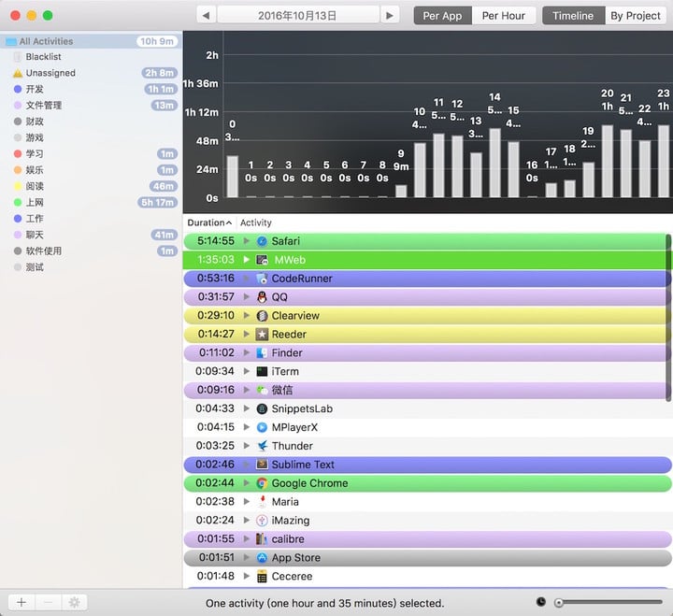
Task: Click the plus button to add an activity
Action: [x=21, y=602]
